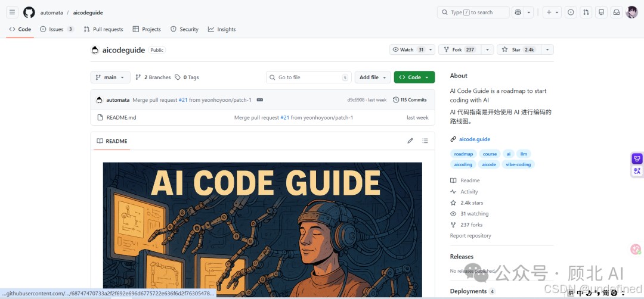
Task: Click the automata commit author avatar
Action: (100, 100)
